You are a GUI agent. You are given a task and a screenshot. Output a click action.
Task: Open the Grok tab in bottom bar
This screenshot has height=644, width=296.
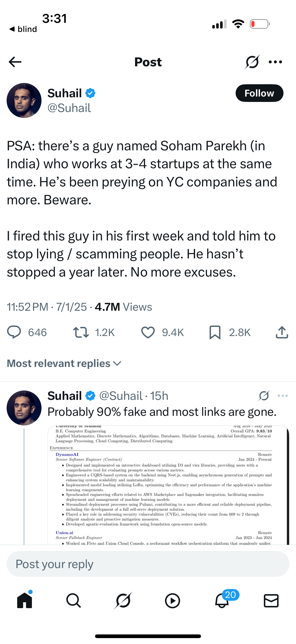click(123, 601)
